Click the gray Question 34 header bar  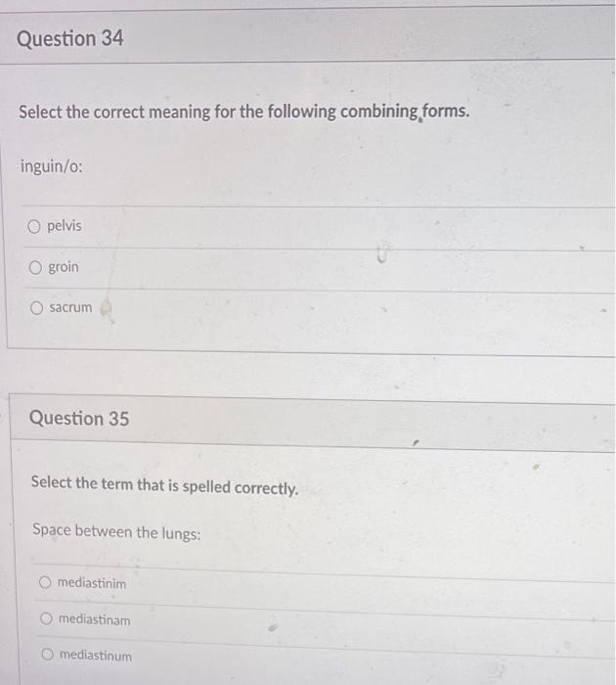307,36
